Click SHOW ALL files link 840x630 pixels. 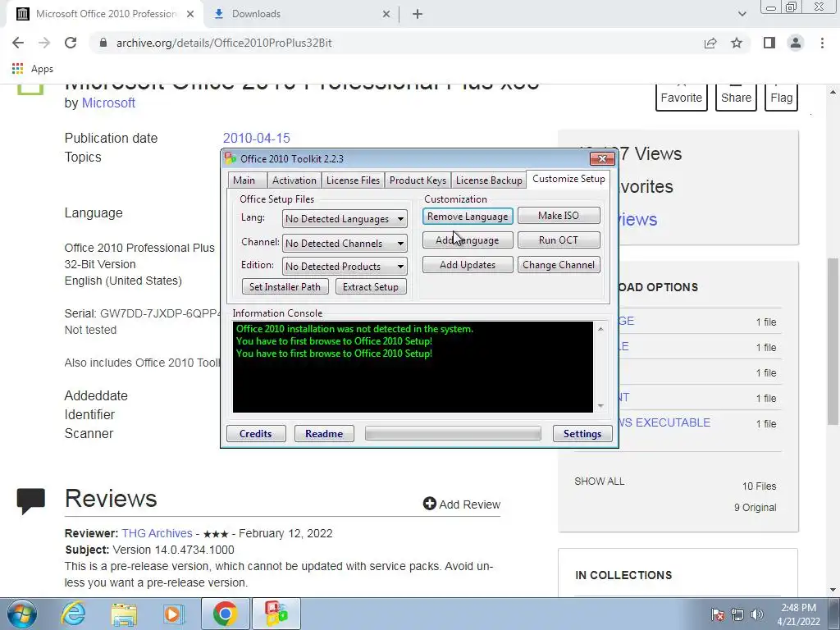point(600,481)
